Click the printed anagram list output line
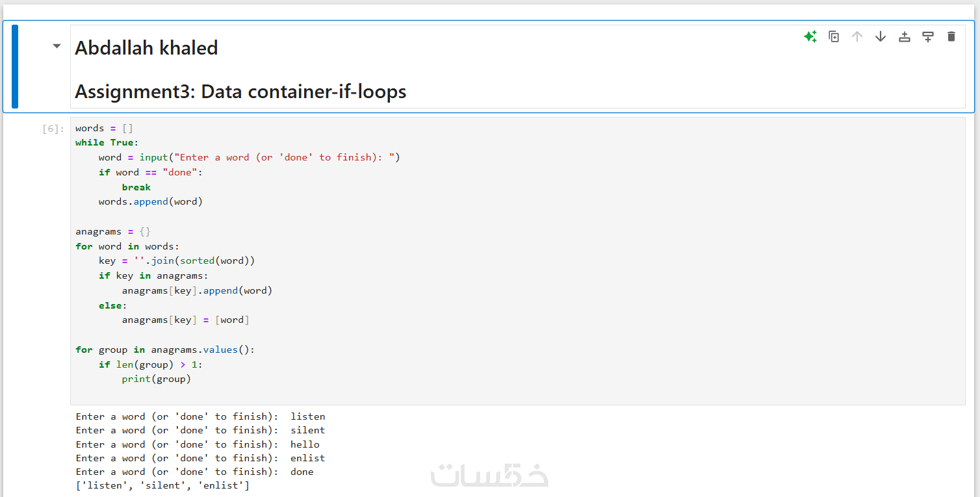This screenshot has width=980, height=497. (x=162, y=485)
